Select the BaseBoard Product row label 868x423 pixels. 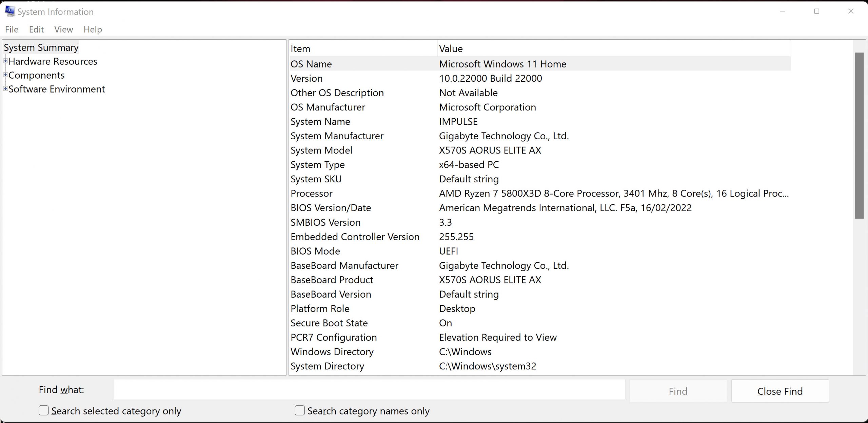tap(332, 280)
